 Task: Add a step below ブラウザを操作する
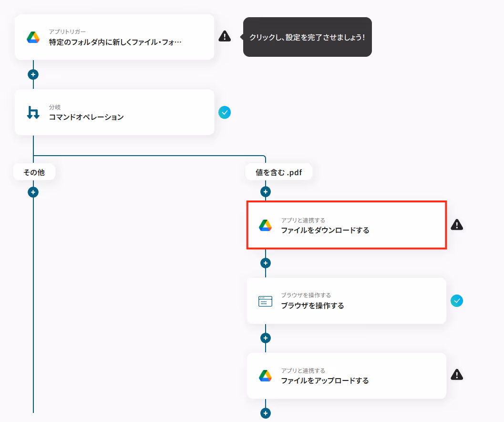266,338
